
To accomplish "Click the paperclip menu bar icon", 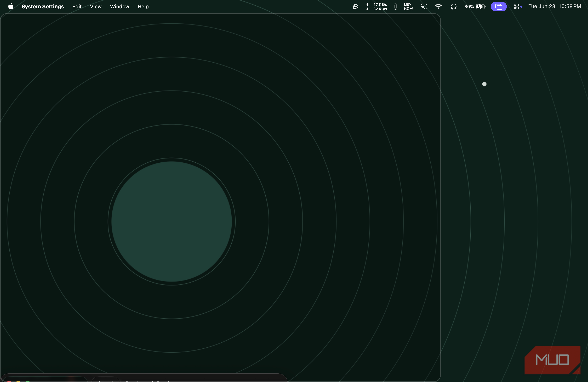I will pyautogui.click(x=395, y=7).
